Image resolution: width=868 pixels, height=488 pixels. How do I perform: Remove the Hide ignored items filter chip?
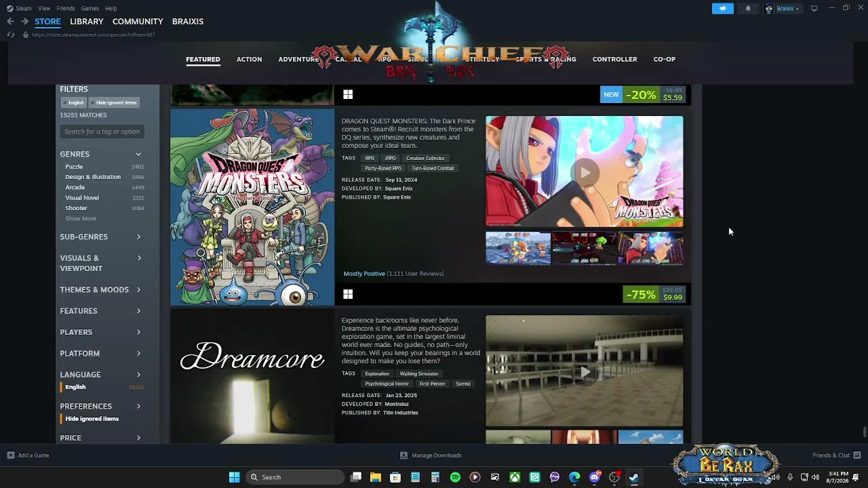114,102
